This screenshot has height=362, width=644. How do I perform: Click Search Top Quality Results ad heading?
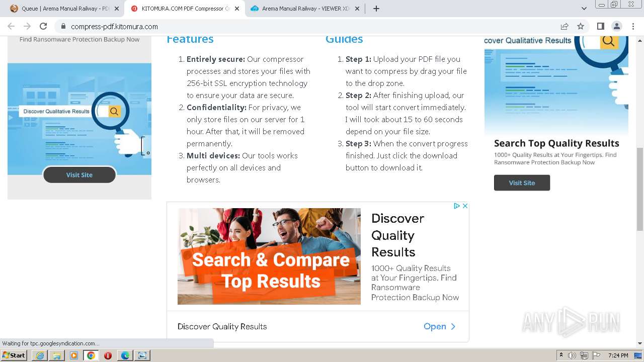(556, 143)
